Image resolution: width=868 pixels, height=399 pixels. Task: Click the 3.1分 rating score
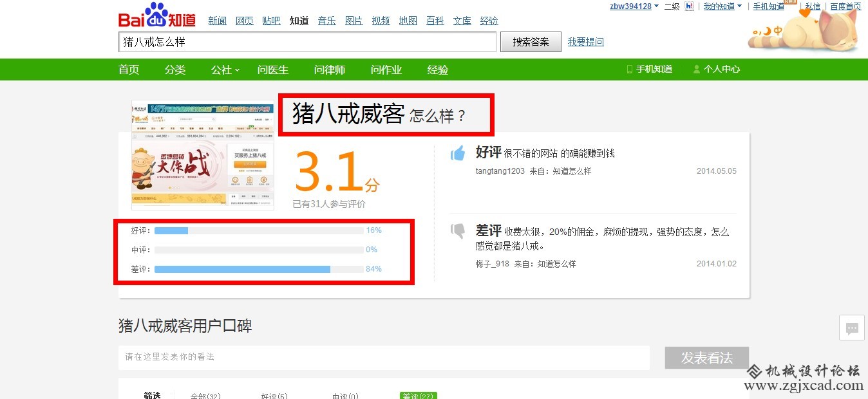coord(337,172)
